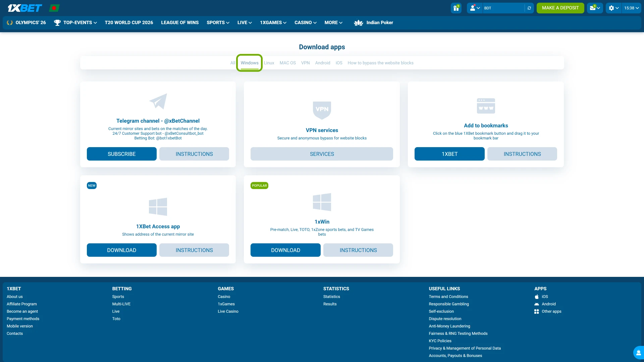Select the Windows platform filter
Viewport: 644px width, 362px height.
[x=250, y=63]
